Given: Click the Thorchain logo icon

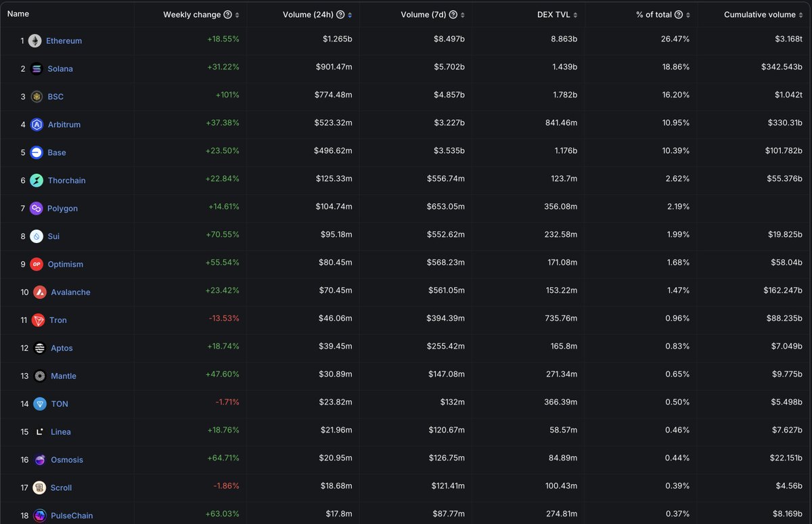Looking at the screenshot, I should [x=37, y=180].
